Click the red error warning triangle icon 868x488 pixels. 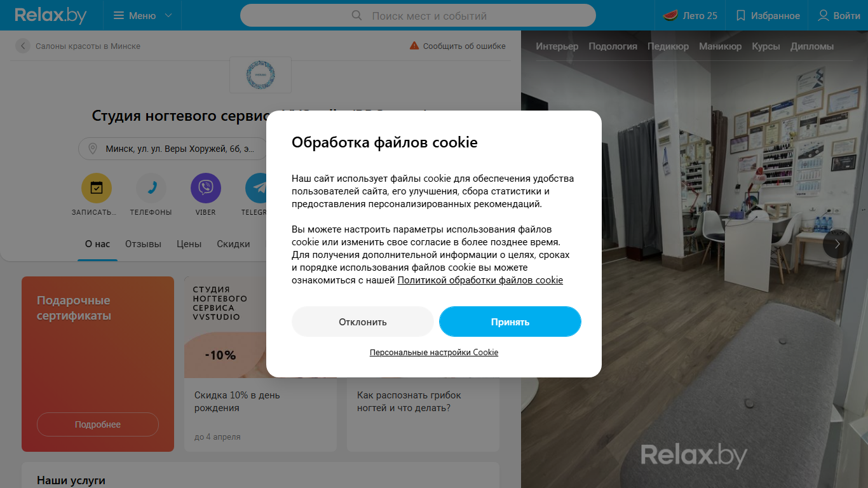414,46
